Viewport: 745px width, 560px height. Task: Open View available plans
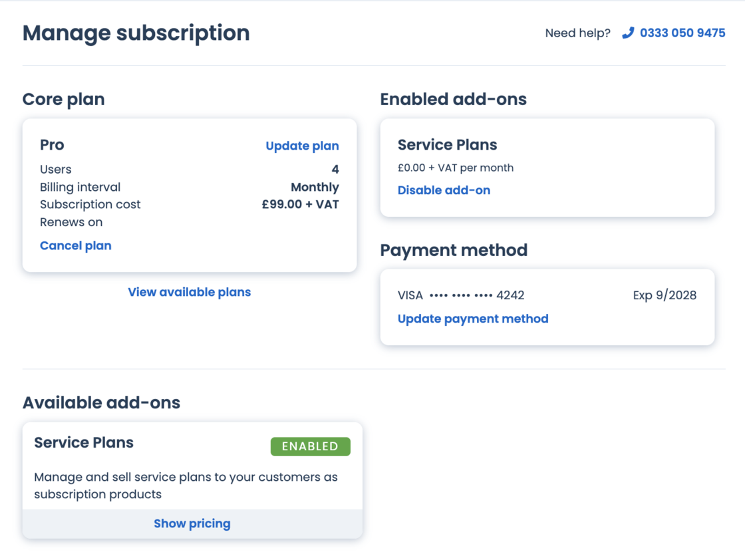(x=190, y=292)
